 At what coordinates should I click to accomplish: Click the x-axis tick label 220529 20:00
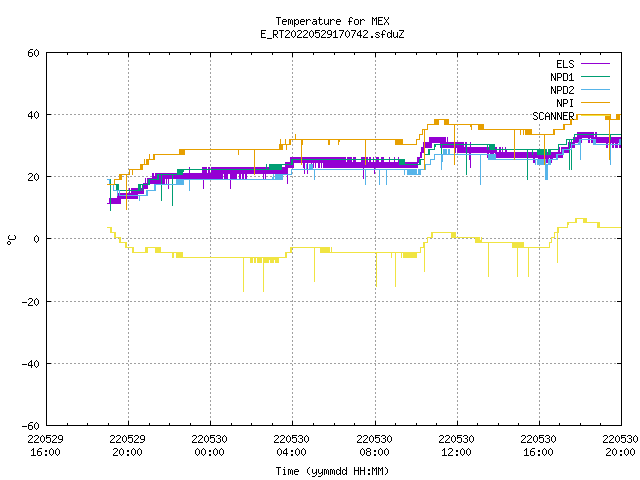tap(127, 446)
